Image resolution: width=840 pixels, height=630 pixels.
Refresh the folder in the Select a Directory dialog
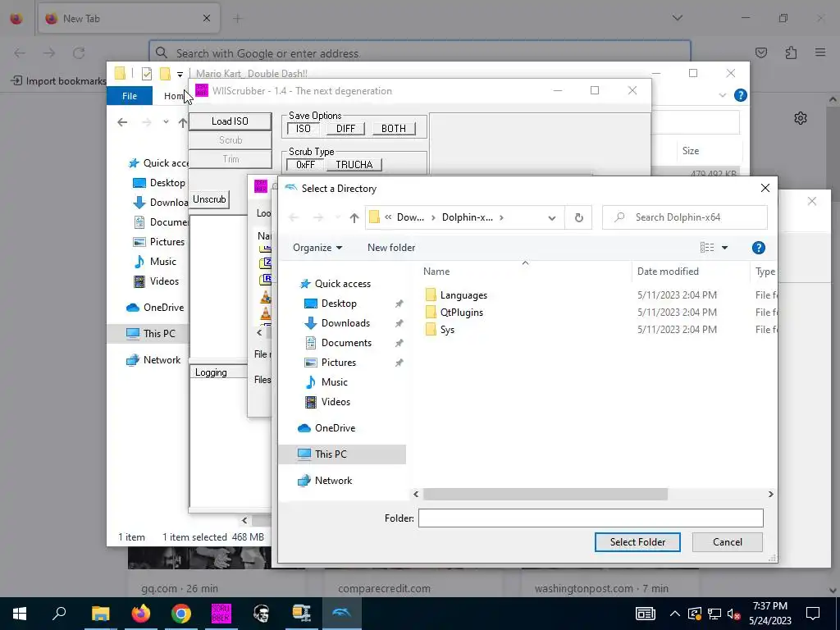[578, 217]
